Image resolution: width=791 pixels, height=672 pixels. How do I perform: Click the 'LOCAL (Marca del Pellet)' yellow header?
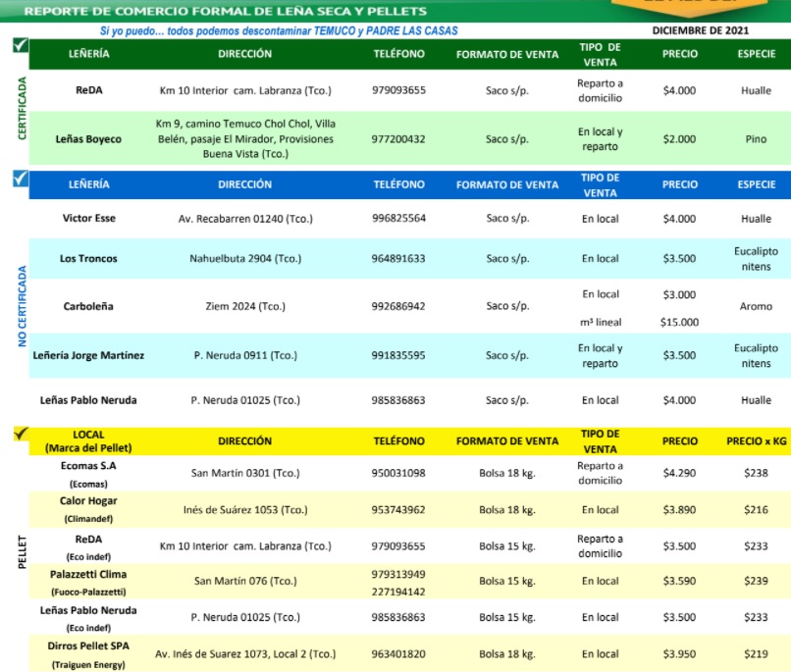tap(88, 441)
